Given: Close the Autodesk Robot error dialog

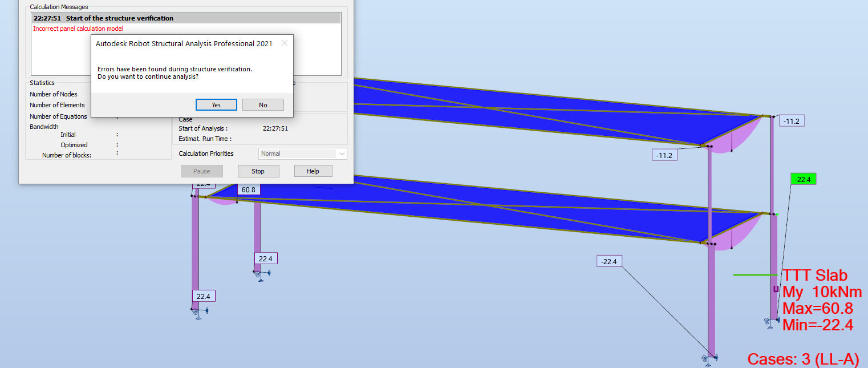Looking at the screenshot, I should pos(285,43).
